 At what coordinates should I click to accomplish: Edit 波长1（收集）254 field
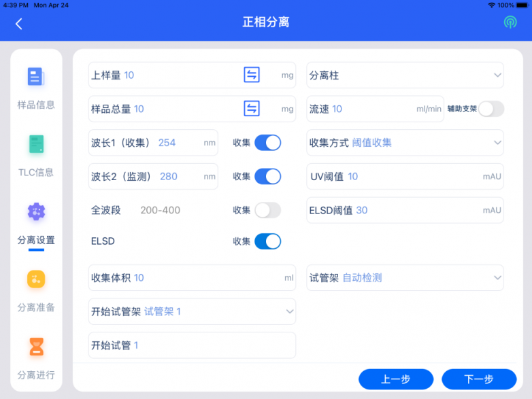(x=153, y=143)
